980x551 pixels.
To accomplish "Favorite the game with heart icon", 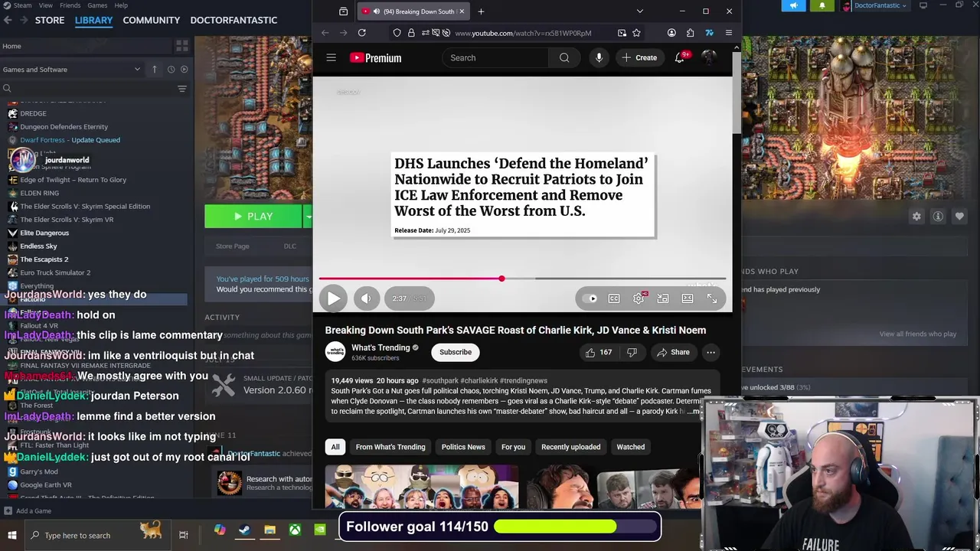I will point(959,217).
